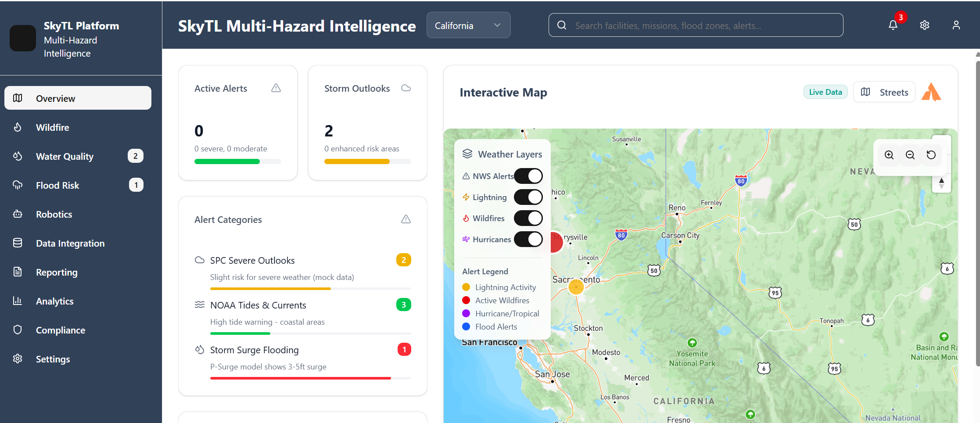980x423 pixels.
Task: Open Flood Risk section
Action: click(x=78, y=185)
